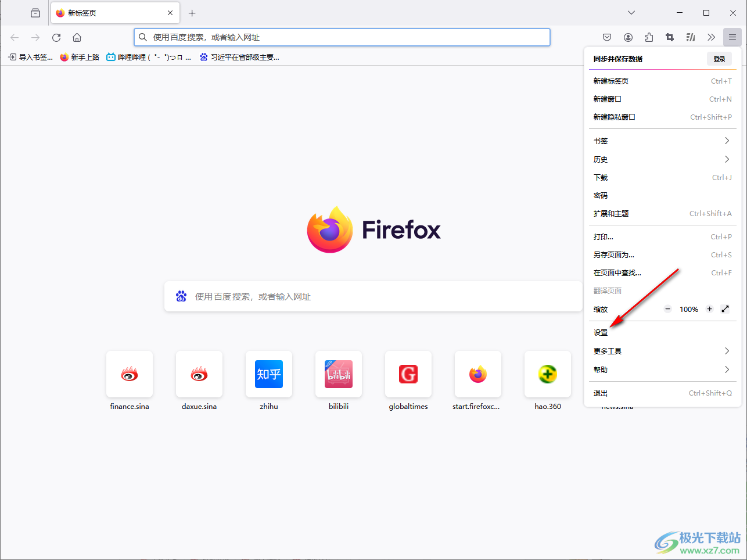The height and width of the screenshot is (560, 747).
Task: Expand the list all tabs chevron
Action: (631, 13)
